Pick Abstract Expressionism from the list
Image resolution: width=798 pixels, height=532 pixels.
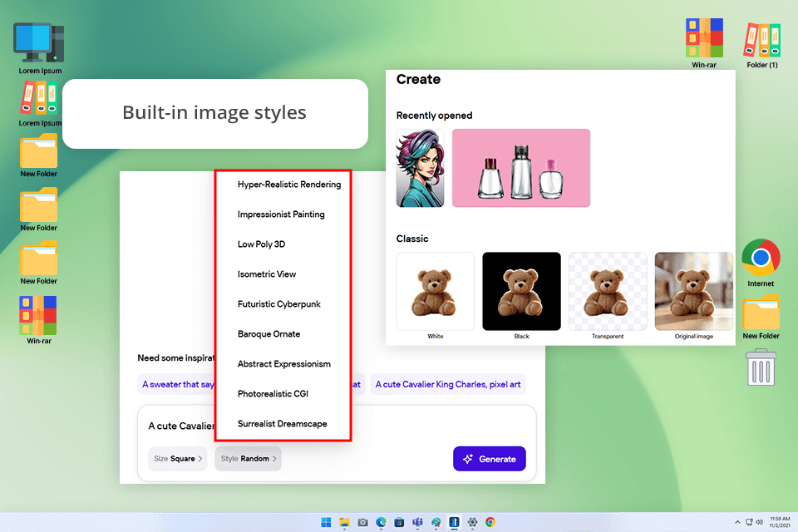pos(284,364)
